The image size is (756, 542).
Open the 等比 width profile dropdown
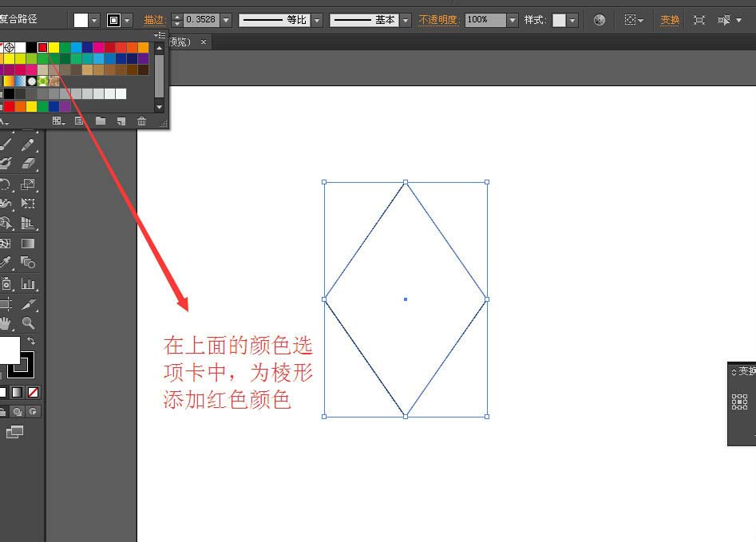tap(317, 19)
